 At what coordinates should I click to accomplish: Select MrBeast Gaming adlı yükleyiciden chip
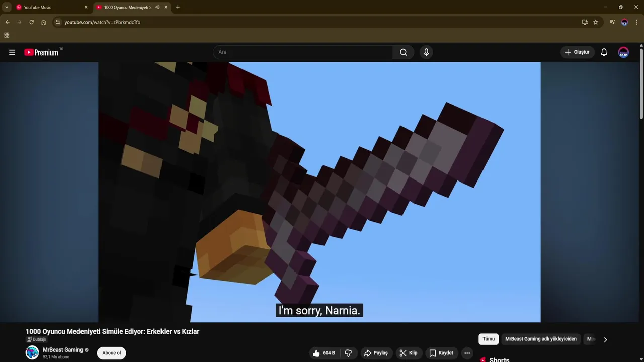coord(541,339)
